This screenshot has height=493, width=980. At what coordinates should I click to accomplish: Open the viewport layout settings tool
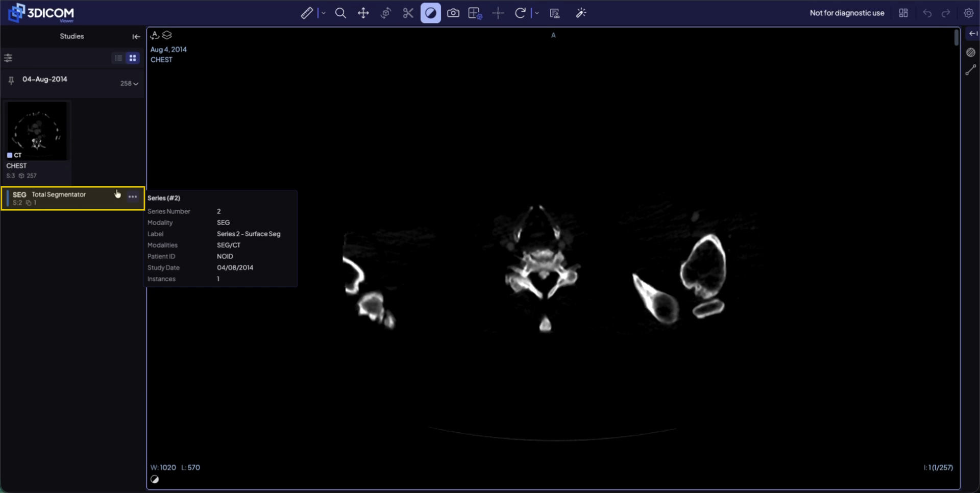(x=475, y=13)
